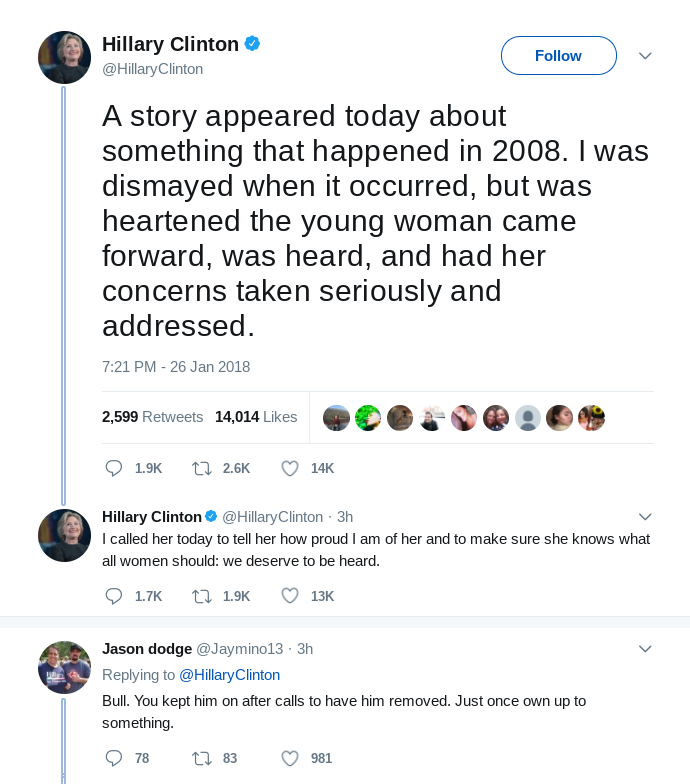Like the main tweet with 14K likes

point(290,468)
